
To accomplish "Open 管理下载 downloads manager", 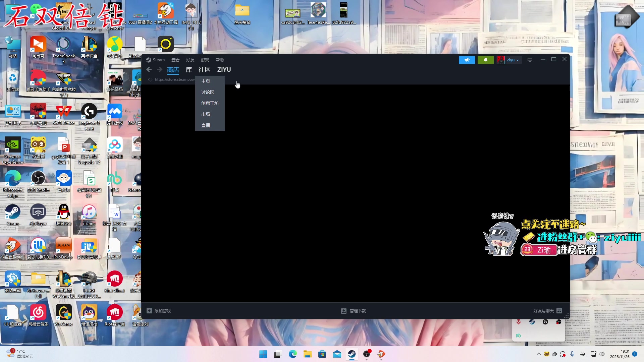I will [x=354, y=311].
